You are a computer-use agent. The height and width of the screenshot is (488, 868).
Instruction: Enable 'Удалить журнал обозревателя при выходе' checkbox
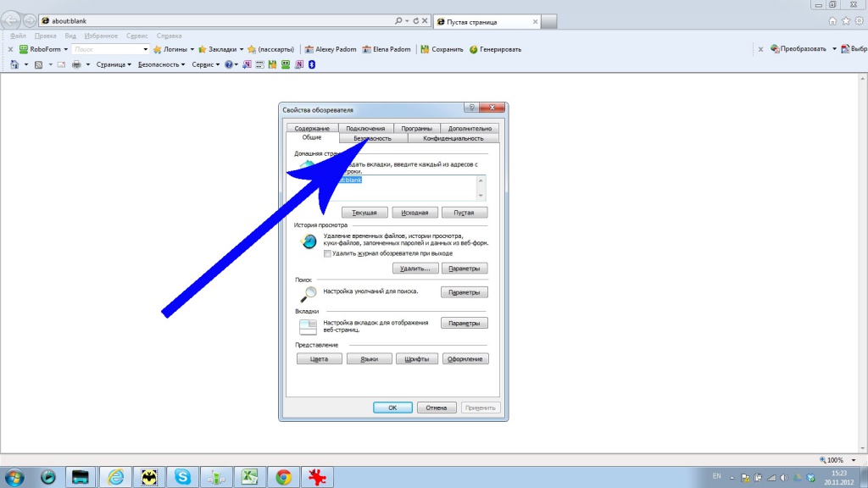(x=327, y=253)
